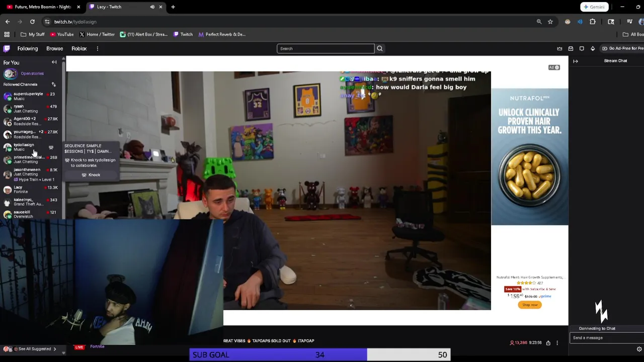The height and width of the screenshot is (362, 644).
Task: Go back to the previous page
Action: [8, 22]
